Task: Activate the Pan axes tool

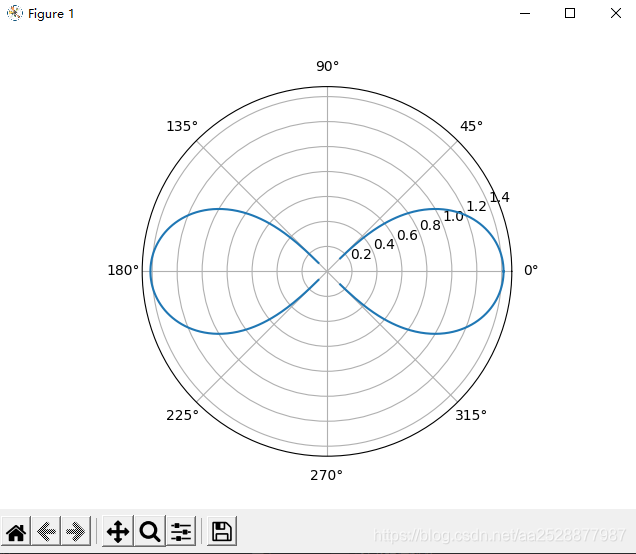Action: click(118, 531)
